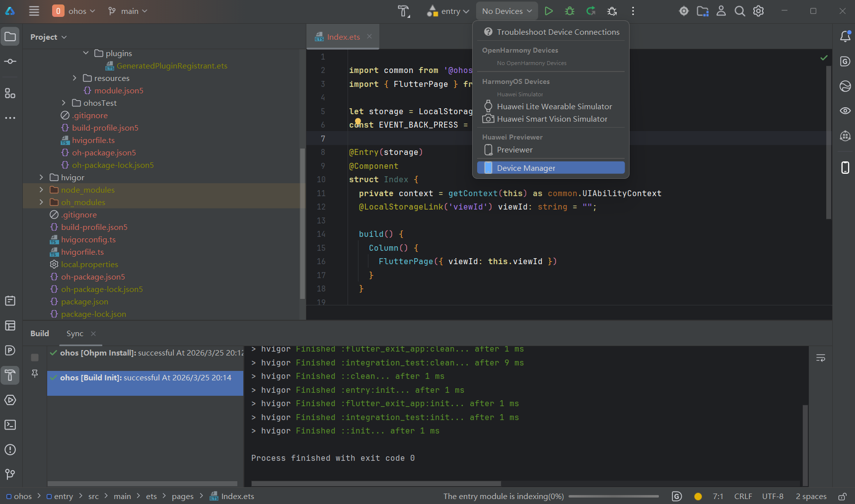Open the Git tool window
855x504 pixels.
click(x=10, y=475)
